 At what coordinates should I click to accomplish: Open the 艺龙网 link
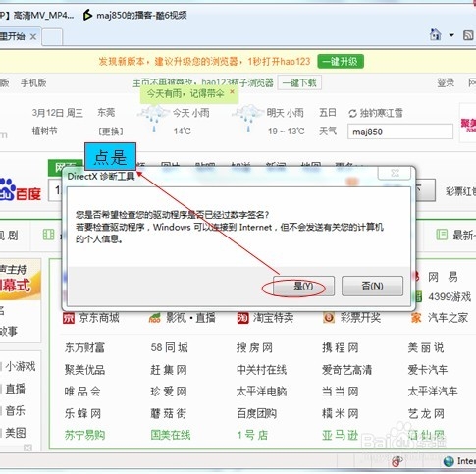point(426,414)
